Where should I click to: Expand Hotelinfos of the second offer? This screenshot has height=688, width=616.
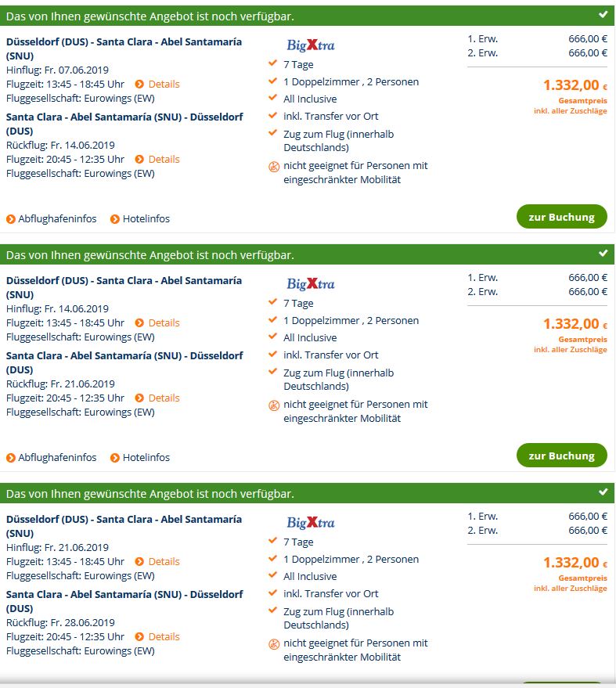(x=140, y=458)
